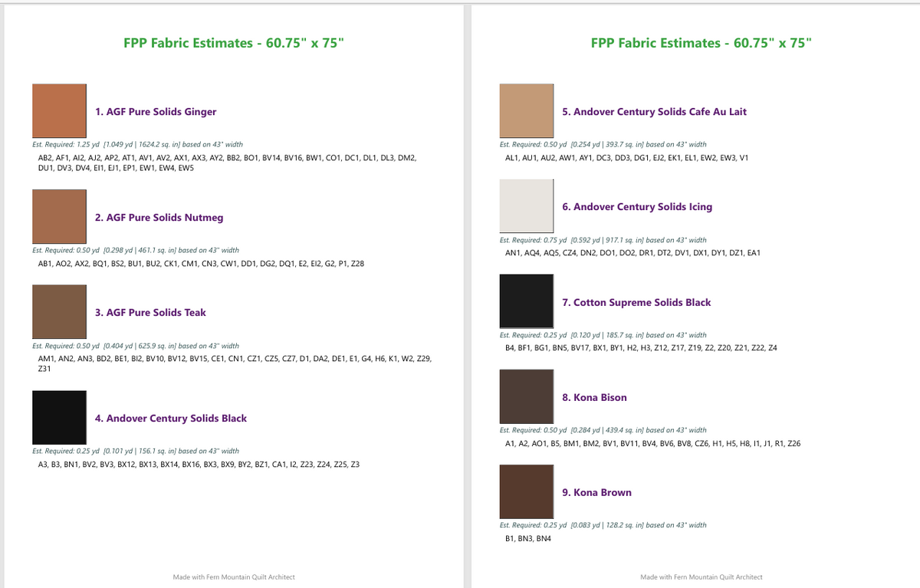Click the left page footer Made with Fern Mountain
This screenshot has width=920, height=588.
click(x=234, y=577)
